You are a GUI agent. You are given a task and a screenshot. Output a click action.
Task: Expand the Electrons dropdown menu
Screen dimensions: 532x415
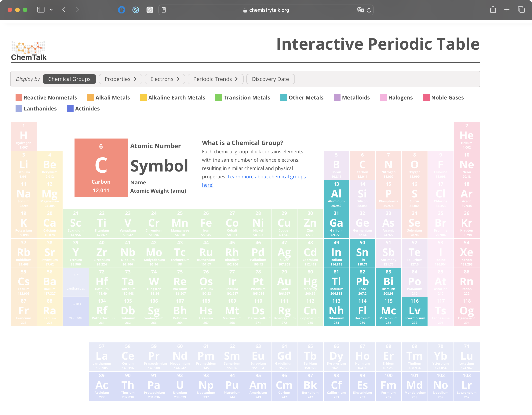click(x=165, y=79)
